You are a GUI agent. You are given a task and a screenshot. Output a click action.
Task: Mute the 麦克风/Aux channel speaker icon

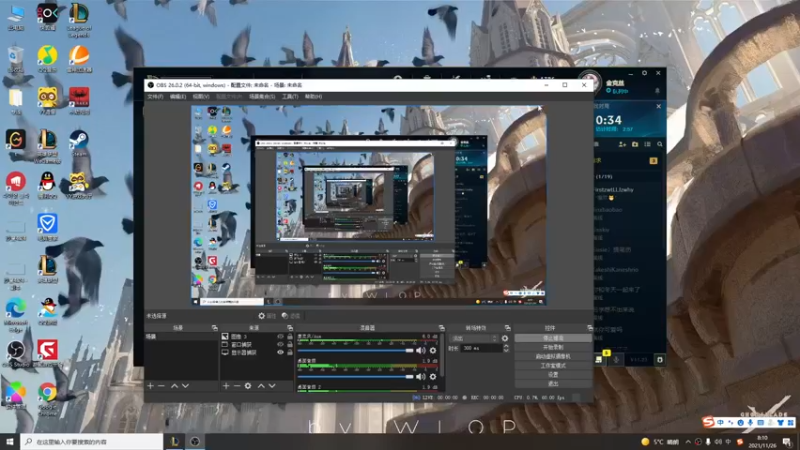(420, 351)
